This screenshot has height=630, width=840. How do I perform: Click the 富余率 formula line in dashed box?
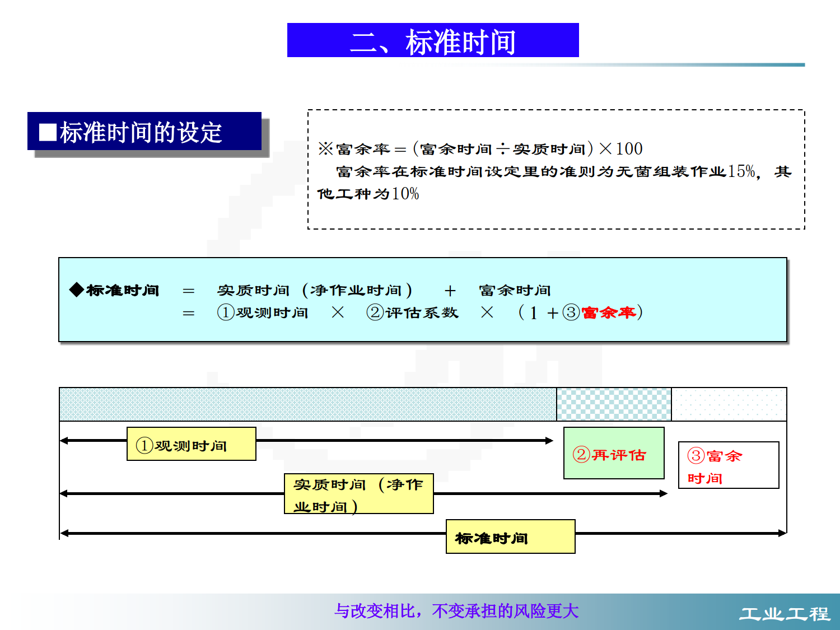point(480,149)
